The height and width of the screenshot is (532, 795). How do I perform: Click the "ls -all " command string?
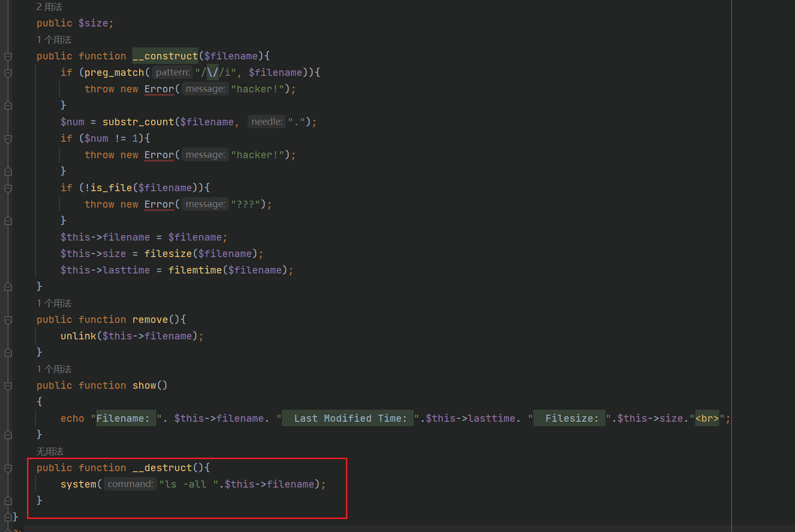[x=189, y=485]
